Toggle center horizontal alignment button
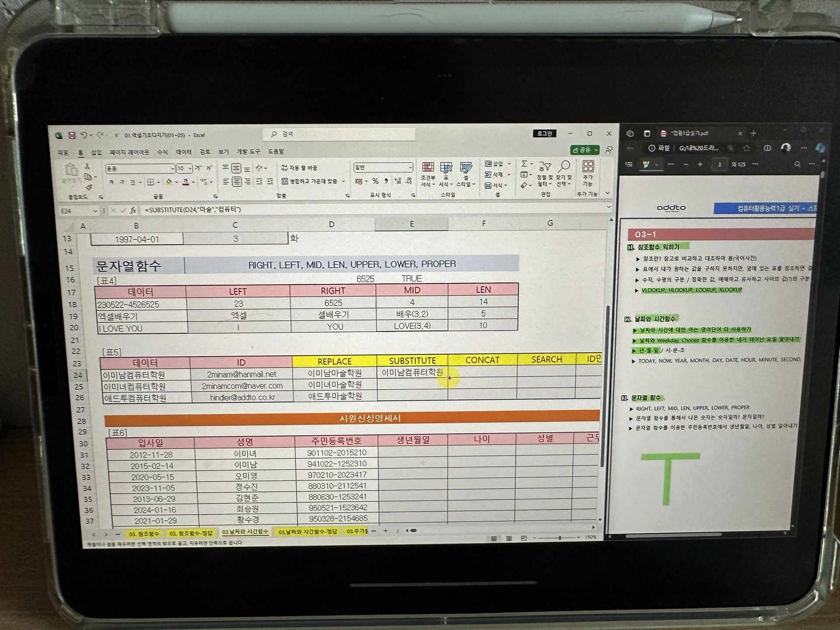Screen dimensions: 840x630 point(236,182)
